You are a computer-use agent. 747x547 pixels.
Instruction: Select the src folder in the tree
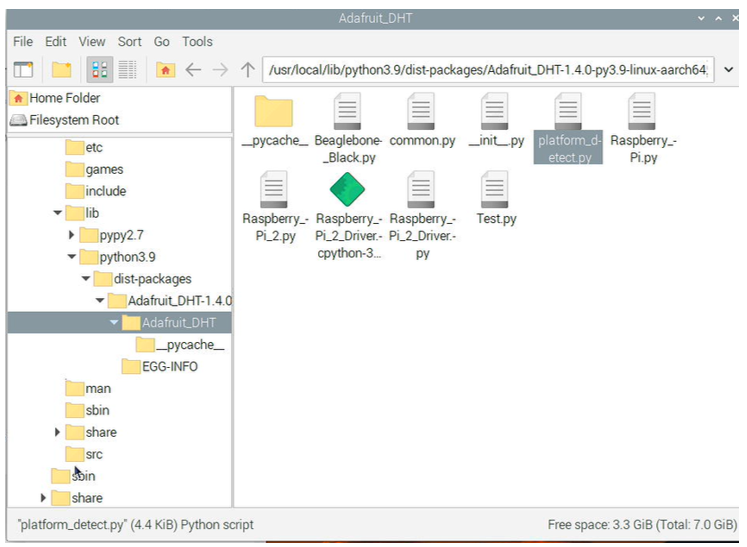pos(84,454)
